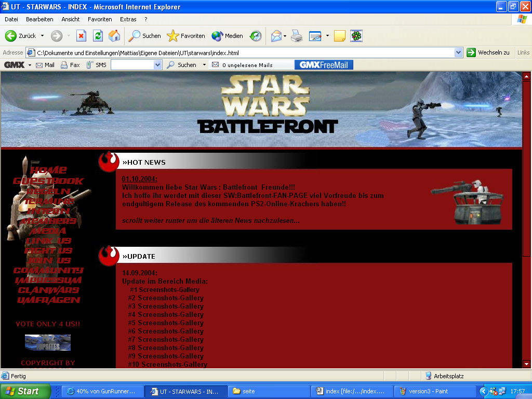
Task: Click the Windows Start button
Action: pyautogui.click(x=25, y=391)
